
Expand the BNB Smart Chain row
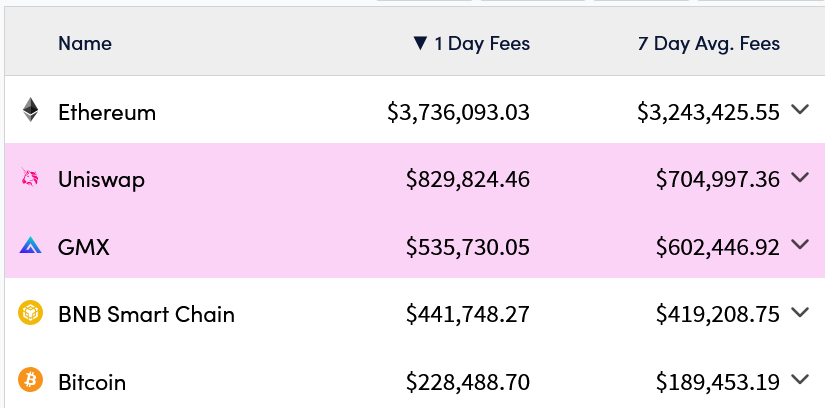tap(800, 312)
